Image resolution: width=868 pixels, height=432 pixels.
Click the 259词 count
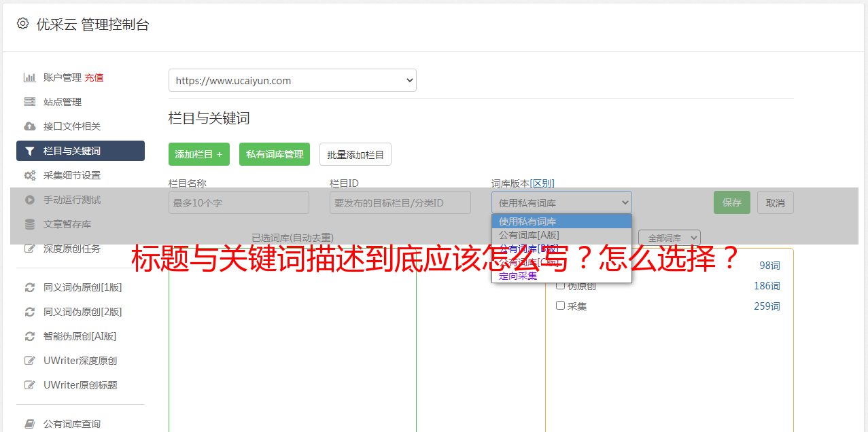tap(767, 306)
